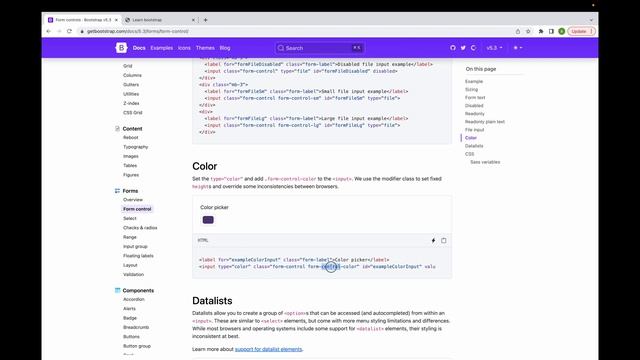
Task: Switch to the Learn bootstrap tab
Action: pos(159,20)
